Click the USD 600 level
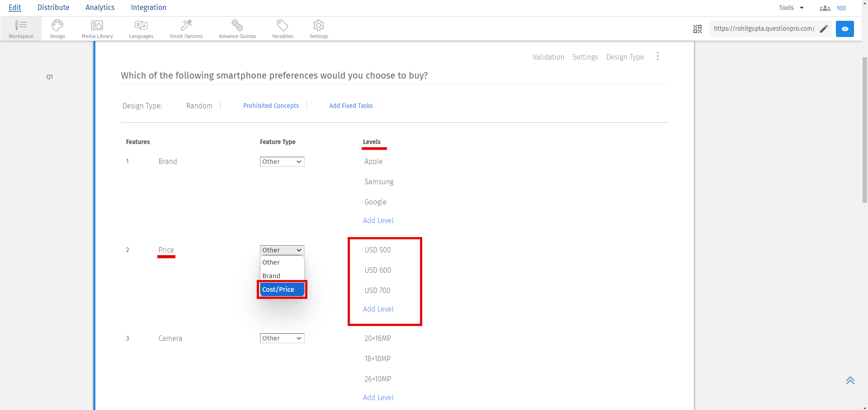The image size is (868, 410). pos(377,270)
